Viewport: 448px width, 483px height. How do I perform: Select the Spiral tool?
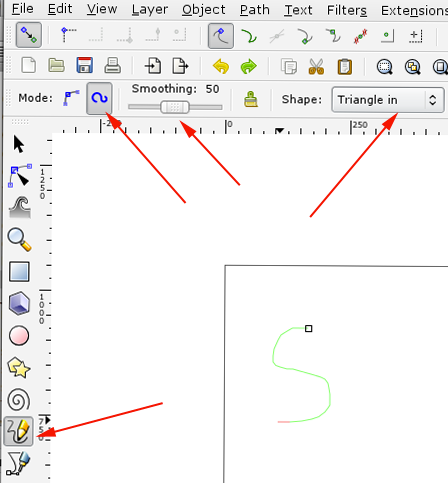19,399
